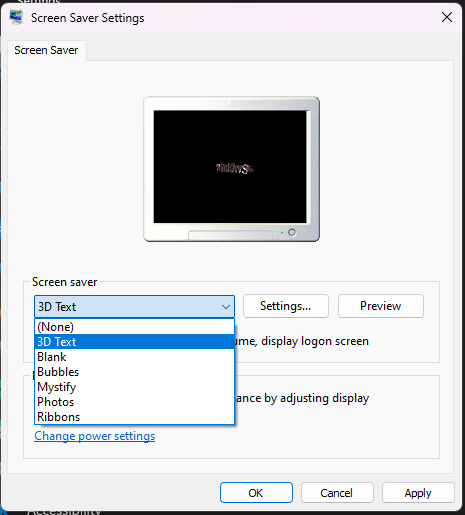The height and width of the screenshot is (515, 465).
Task: Choose (None) from the screen saver list
Action: pos(134,327)
